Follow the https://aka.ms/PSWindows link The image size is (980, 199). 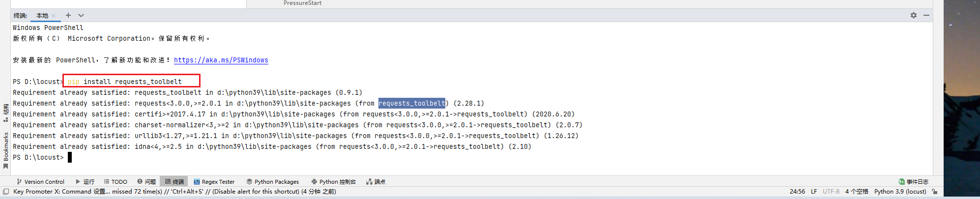point(221,60)
